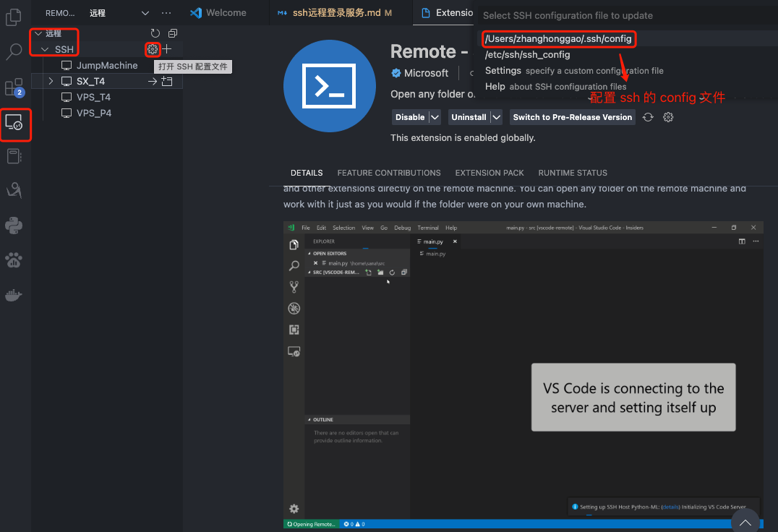The width and height of the screenshot is (778, 532).
Task: Open Extensions view showing badge 2
Action: [x=13, y=87]
